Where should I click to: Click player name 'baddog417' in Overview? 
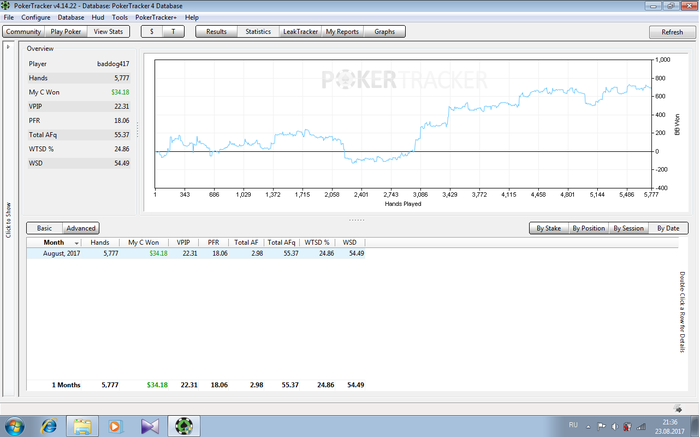click(113, 64)
